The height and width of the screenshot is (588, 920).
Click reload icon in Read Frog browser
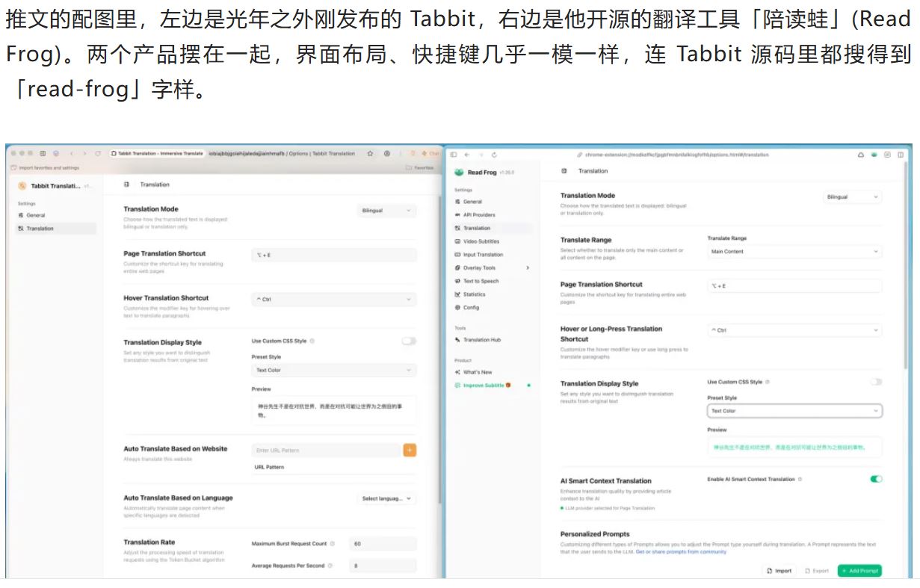[x=494, y=155]
